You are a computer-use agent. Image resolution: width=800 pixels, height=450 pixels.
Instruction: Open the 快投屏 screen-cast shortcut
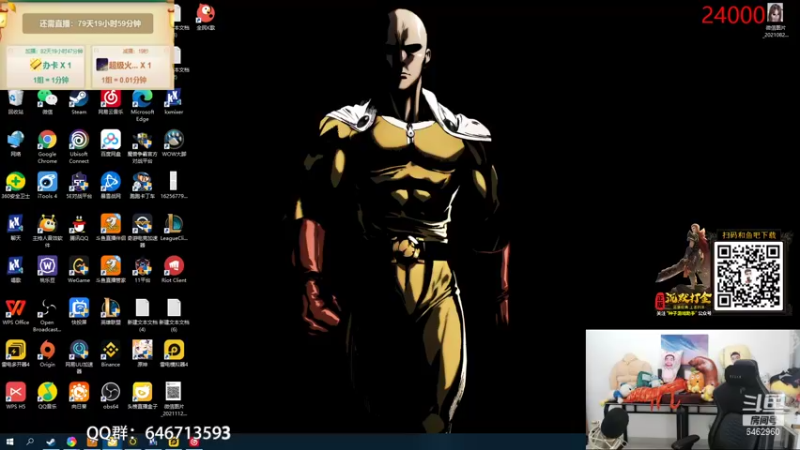coord(79,312)
